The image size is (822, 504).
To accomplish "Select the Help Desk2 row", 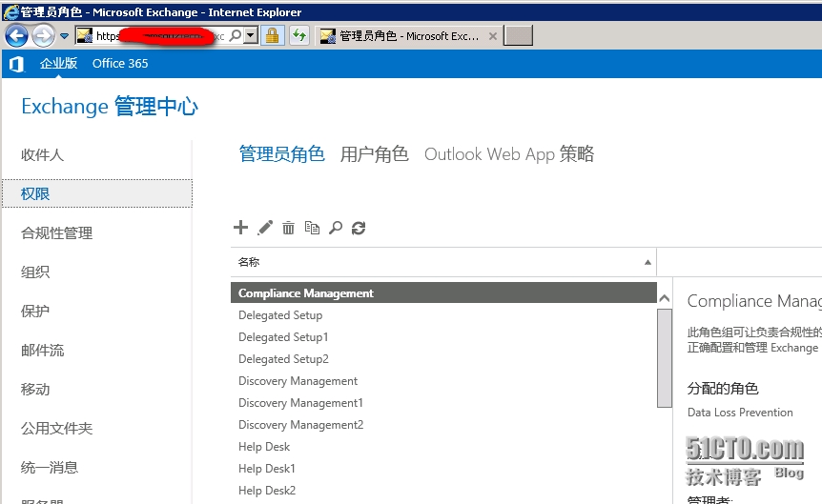I will 443,491.
